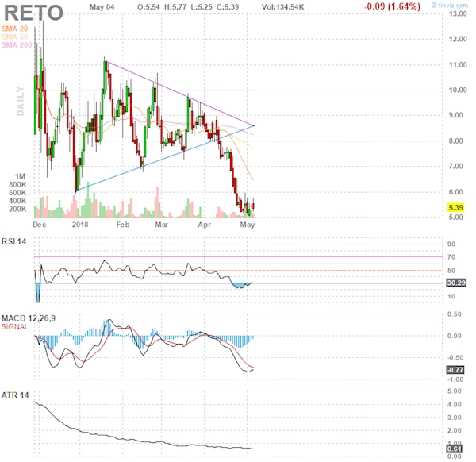The image size is (476, 462).
Task: Click the -0.77 MACD value tag
Action: (456, 369)
